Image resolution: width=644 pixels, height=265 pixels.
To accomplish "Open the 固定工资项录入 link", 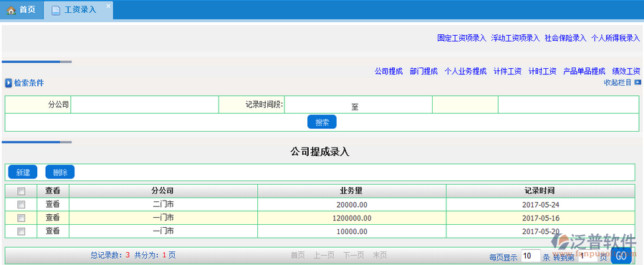I will [x=461, y=38].
